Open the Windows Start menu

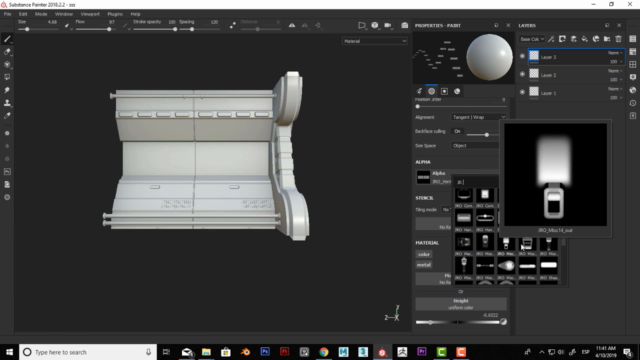pyautogui.click(x=9, y=352)
